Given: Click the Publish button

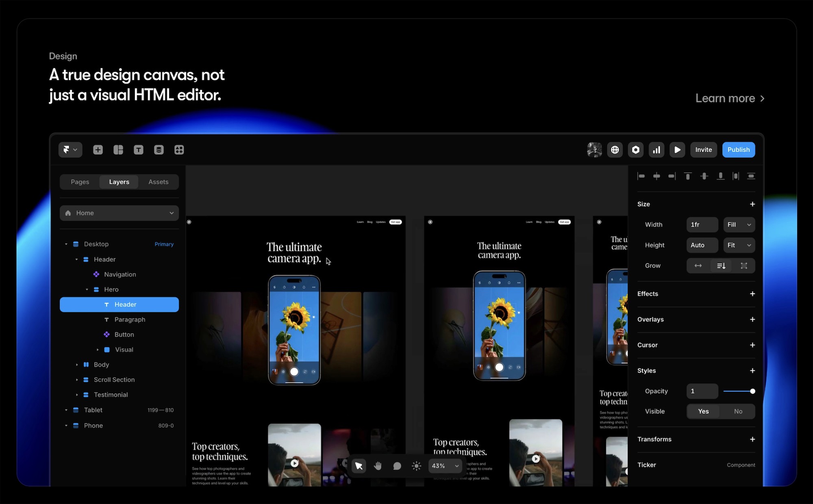Looking at the screenshot, I should pos(739,150).
